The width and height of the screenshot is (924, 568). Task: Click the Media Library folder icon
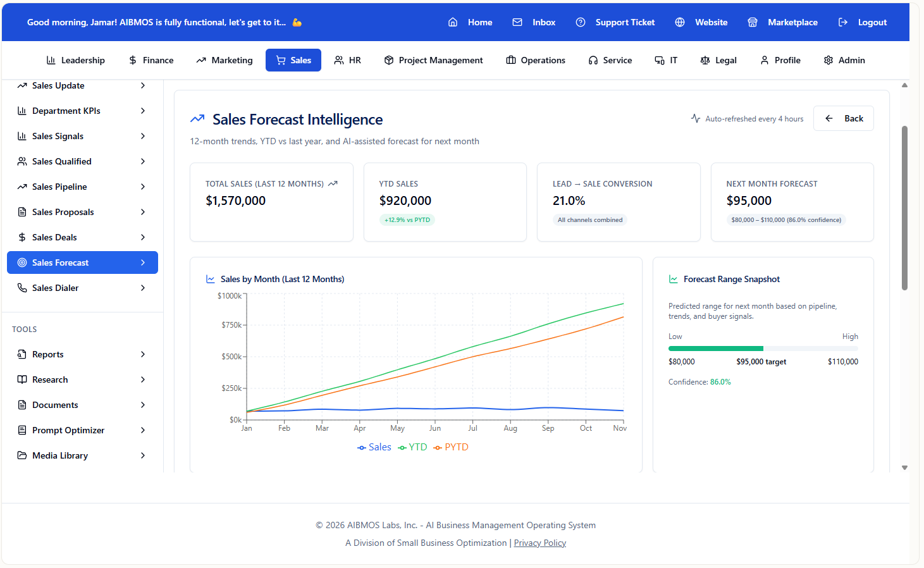(22, 455)
